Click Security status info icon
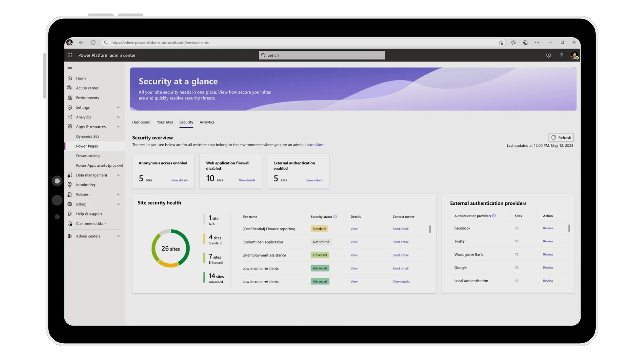Screen dimensions: 644x362 [335, 217]
